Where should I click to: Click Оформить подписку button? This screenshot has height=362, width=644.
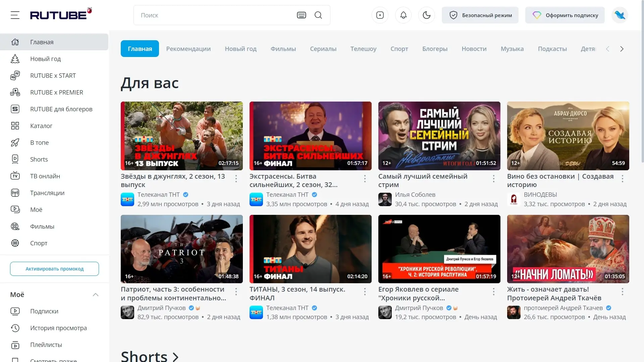565,15
